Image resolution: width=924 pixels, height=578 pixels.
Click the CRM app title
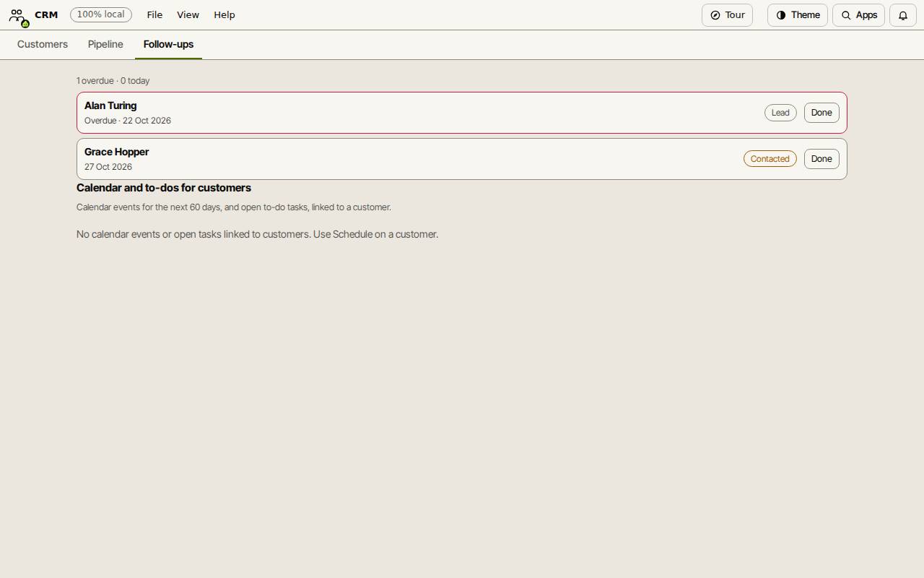click(46, 14)
